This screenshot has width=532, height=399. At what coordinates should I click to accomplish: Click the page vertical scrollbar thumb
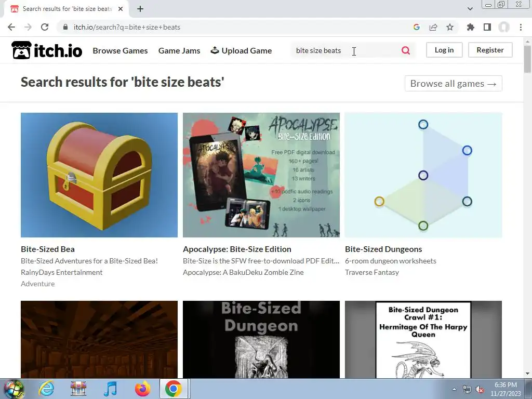point(527,59)
